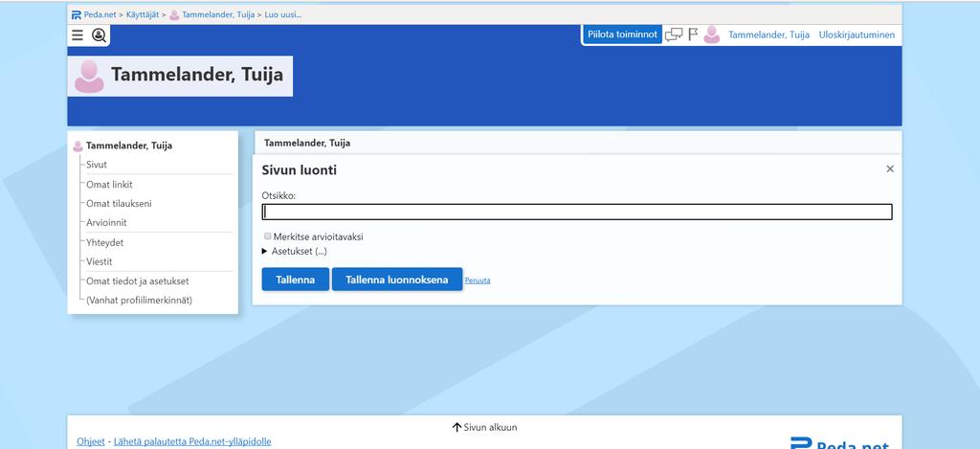
Task: Focus the Otsikko input field
Action: (x=577, y=212)
